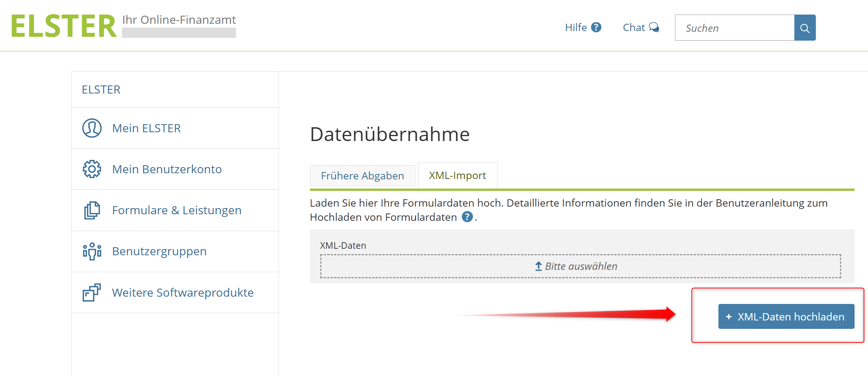Click the speech bubble icon beside Chat

tap(654, 28)
